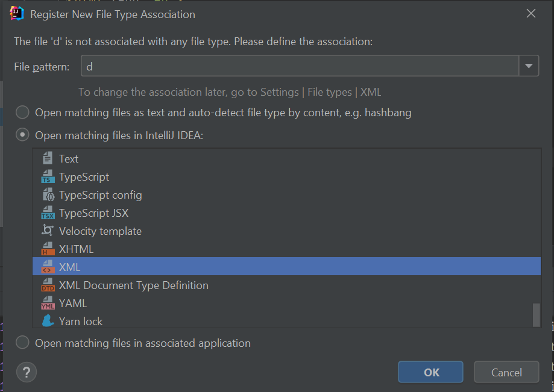Choose Yarn lock from the list
Image resolution: width=554 pixels, height=392 pixels.
[286, 320]
